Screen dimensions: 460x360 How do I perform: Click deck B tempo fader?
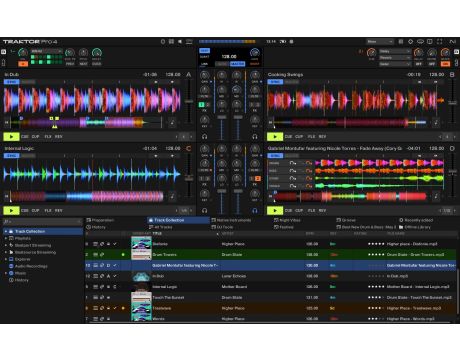click(453, 103)
